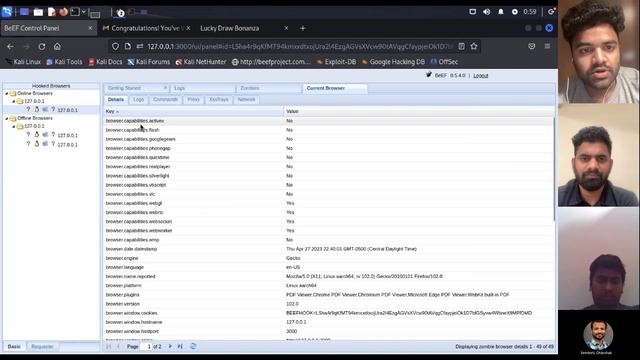The image size is (640, 360).
Task: Close the Lucky Draw Bonanza tab
Action: [286, 28]
